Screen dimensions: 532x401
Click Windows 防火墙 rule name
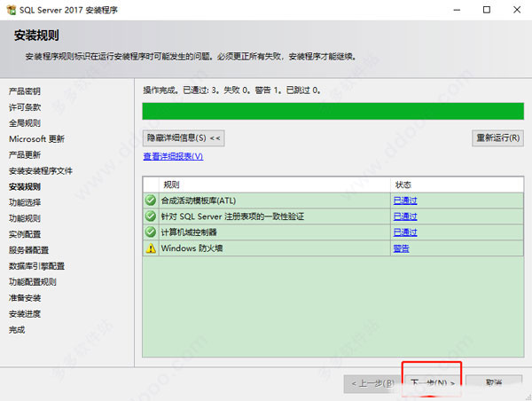point(192,248)
